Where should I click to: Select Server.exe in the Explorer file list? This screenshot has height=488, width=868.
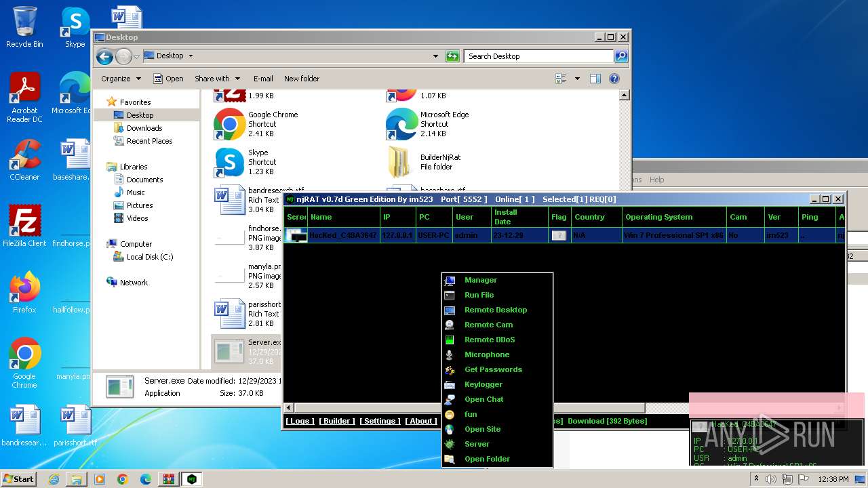[247, 352]
